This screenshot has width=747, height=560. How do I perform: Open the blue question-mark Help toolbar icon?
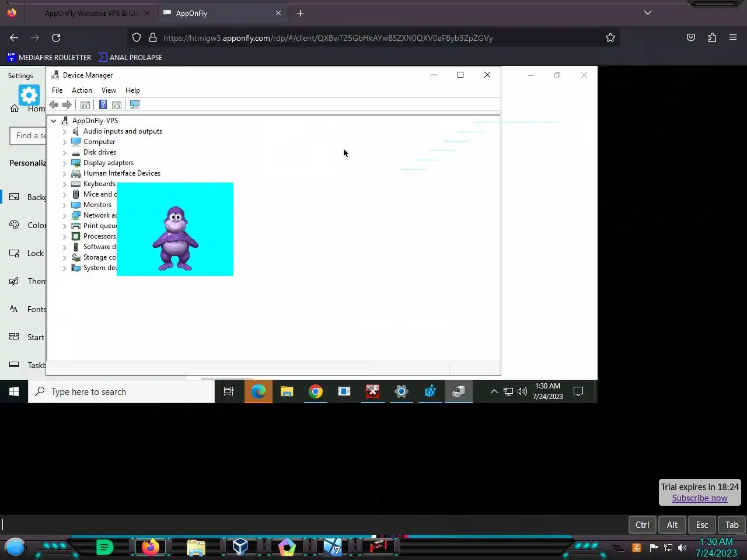click(x=103, y=105)
